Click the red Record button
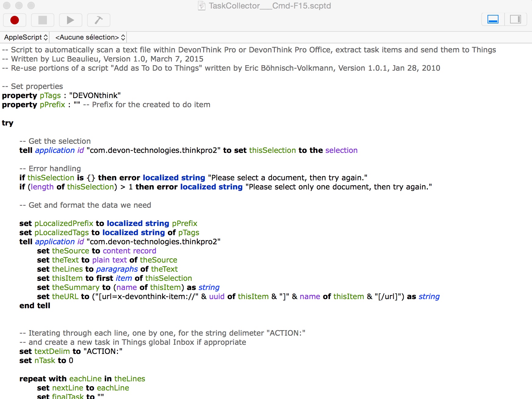Screen dimensions: 532x399 pos(15,20)
